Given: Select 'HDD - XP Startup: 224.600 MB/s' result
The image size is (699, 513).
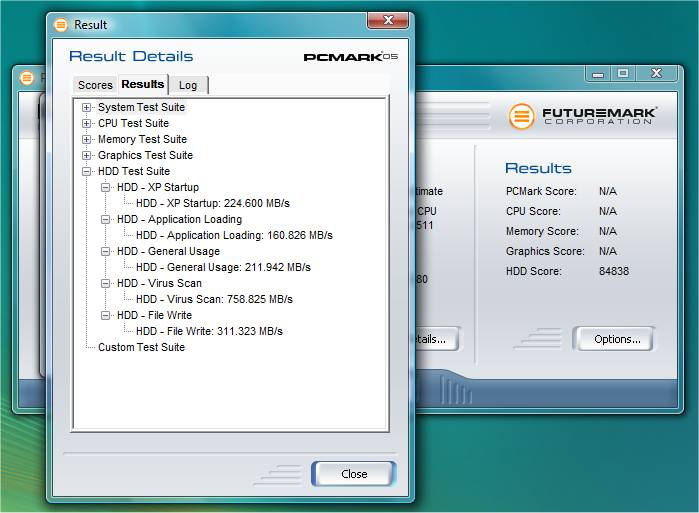Looking at the screenshot, I should point(213,204).
